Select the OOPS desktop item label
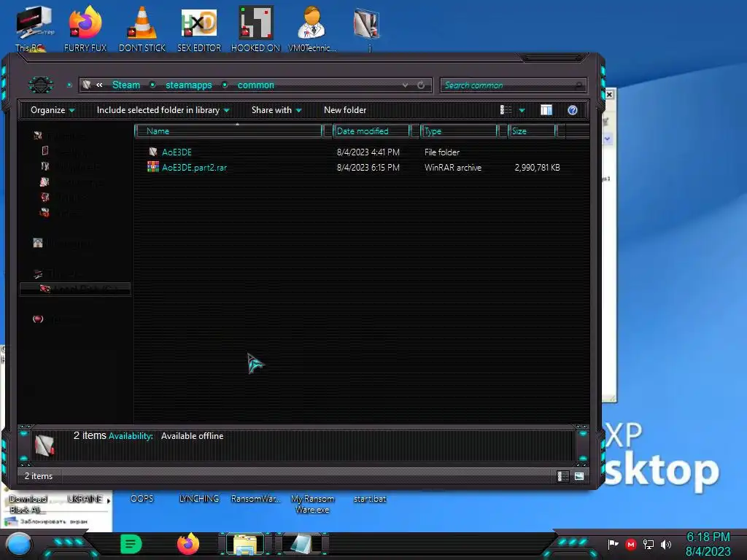747x560 pixels. (142, 499)
